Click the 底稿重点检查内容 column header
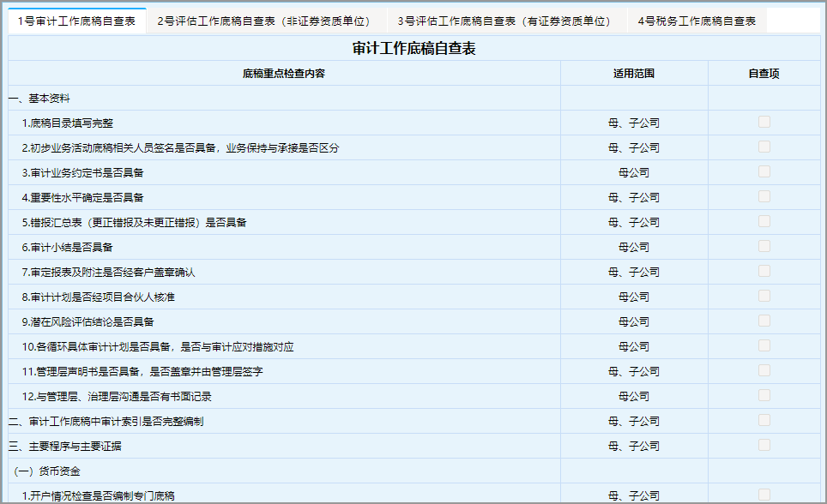Viewport: 827px width, 504px height. (x=284, y=74)
